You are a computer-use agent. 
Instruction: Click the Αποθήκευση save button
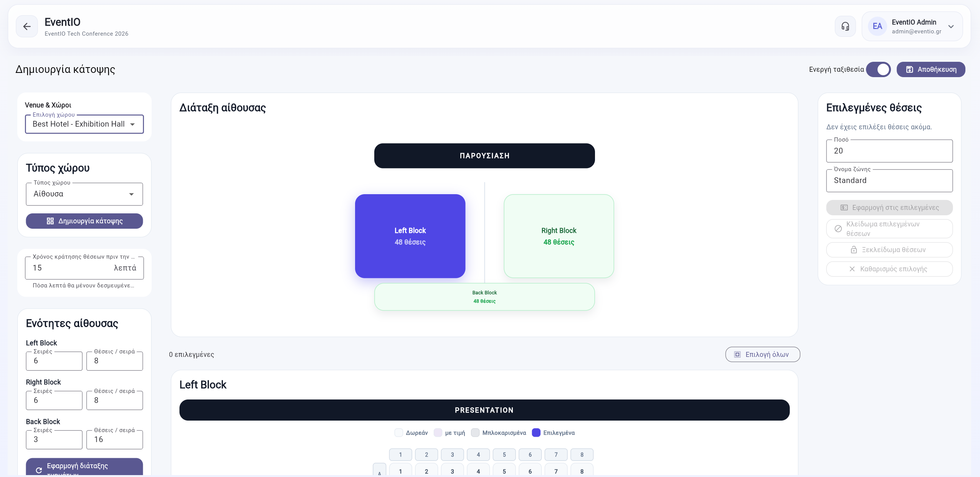click(931, 69)
